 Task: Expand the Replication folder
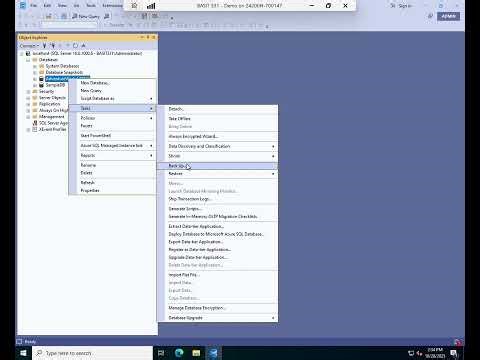tap(28, 104)
